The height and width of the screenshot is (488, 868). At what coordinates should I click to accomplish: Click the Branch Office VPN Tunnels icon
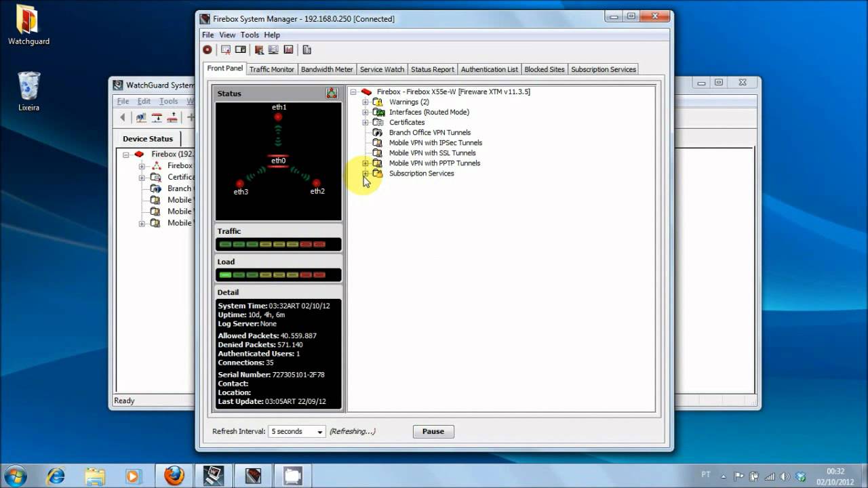378,132
